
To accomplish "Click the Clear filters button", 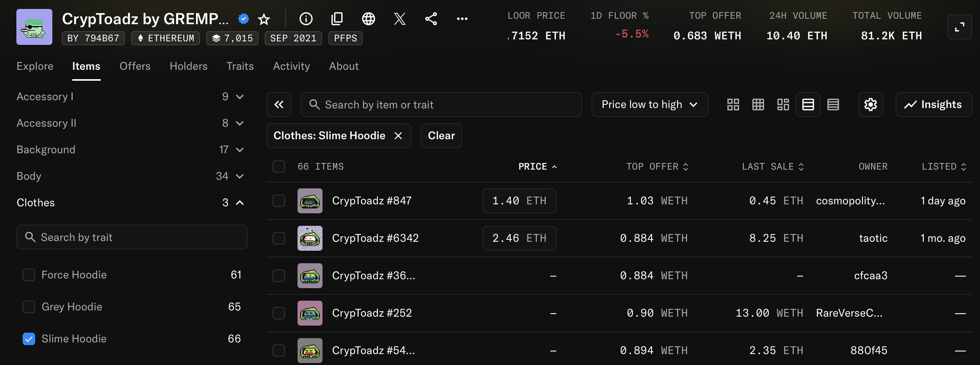I will tap(441, 136).
